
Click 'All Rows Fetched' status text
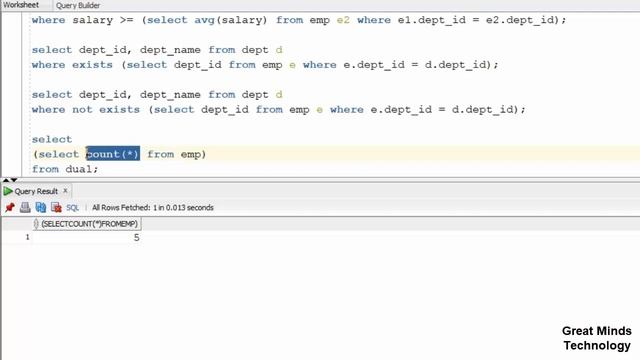pyautogui.click(x=153, y=208)
